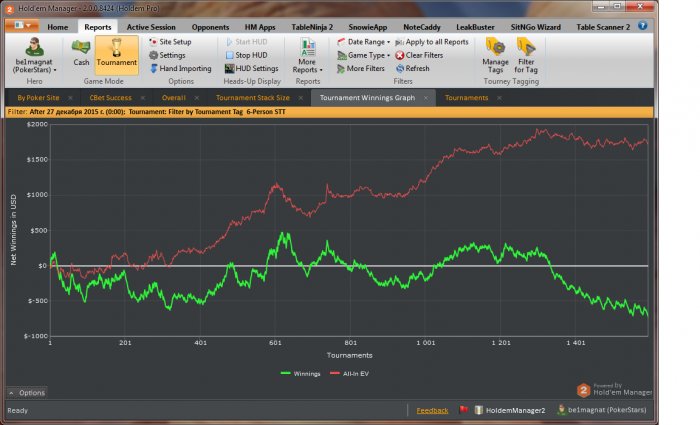700x425 pixels.
Task: Open HUD Settings
Action: point(252,68)
